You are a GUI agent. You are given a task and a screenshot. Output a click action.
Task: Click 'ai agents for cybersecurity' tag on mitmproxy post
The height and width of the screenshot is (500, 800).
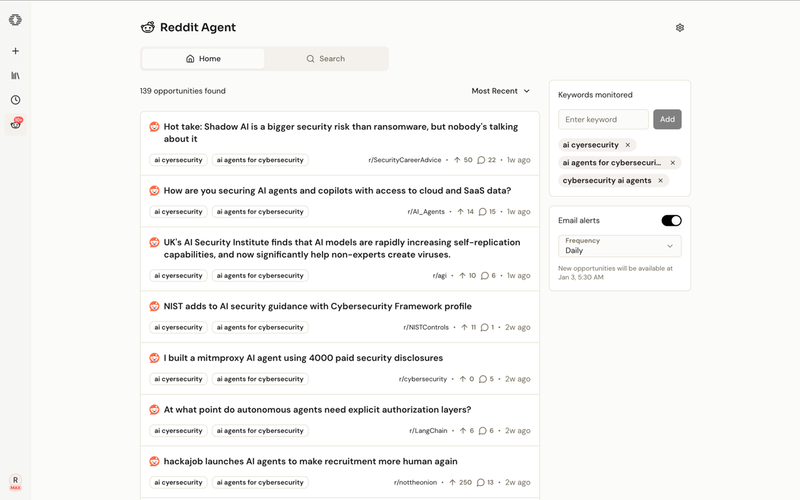[260, 379]
